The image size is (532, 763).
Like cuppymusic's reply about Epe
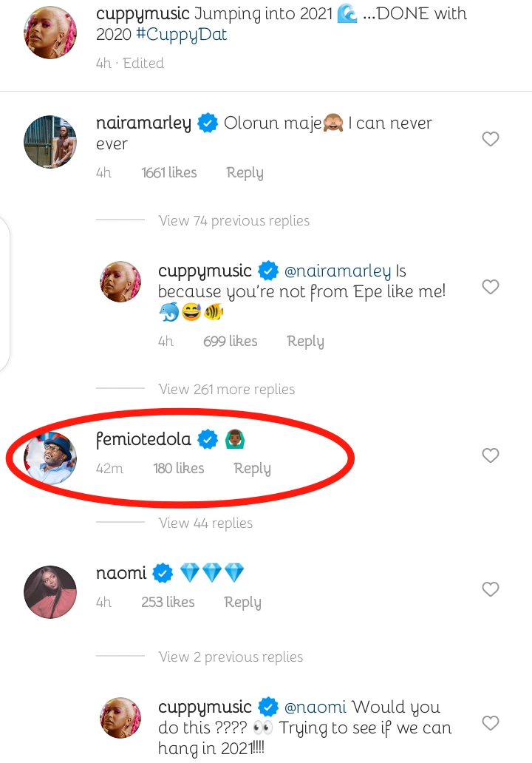tap(491, 287)
